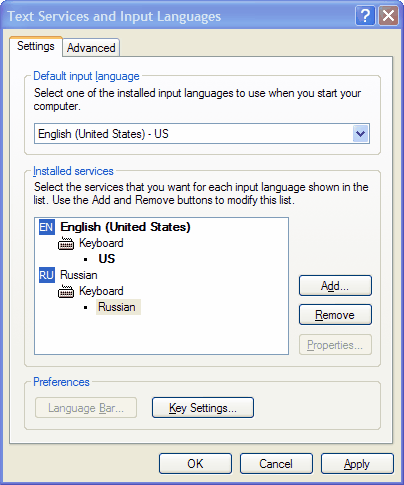Select English (United States) in services list

[x=125, y=227]
